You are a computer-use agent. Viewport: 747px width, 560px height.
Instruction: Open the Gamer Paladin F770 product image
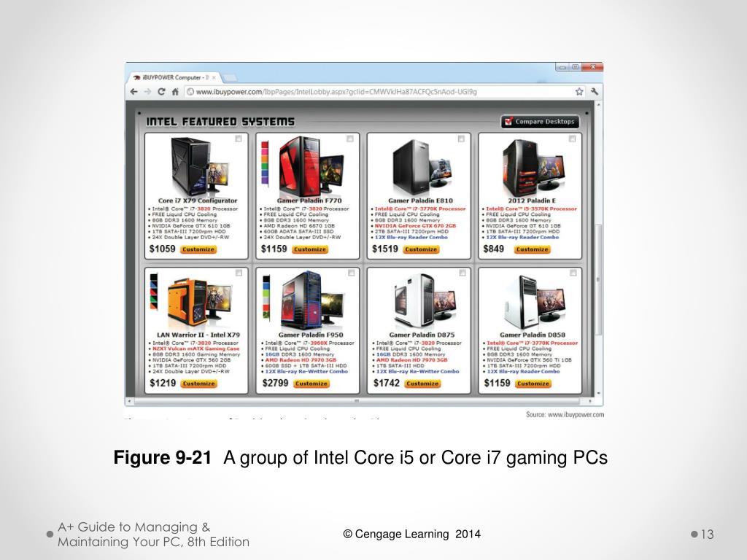[311, 166]
